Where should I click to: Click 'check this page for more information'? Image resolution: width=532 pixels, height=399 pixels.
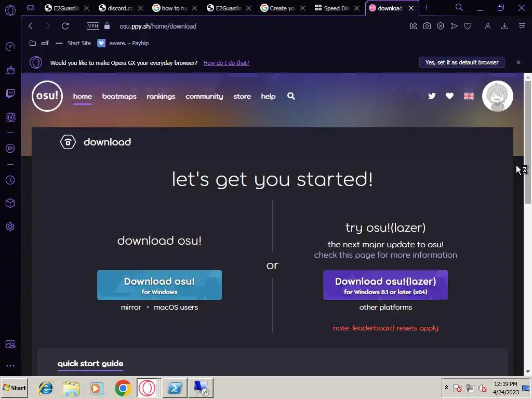[x=385, y=255]
